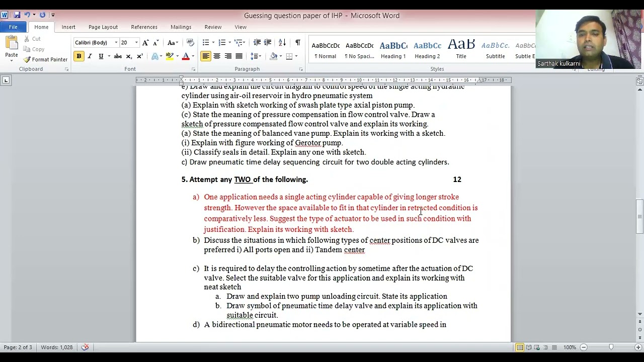Toggle Underline formatting
Viewport: 644px width, 362px height.
tap(101, 56)
